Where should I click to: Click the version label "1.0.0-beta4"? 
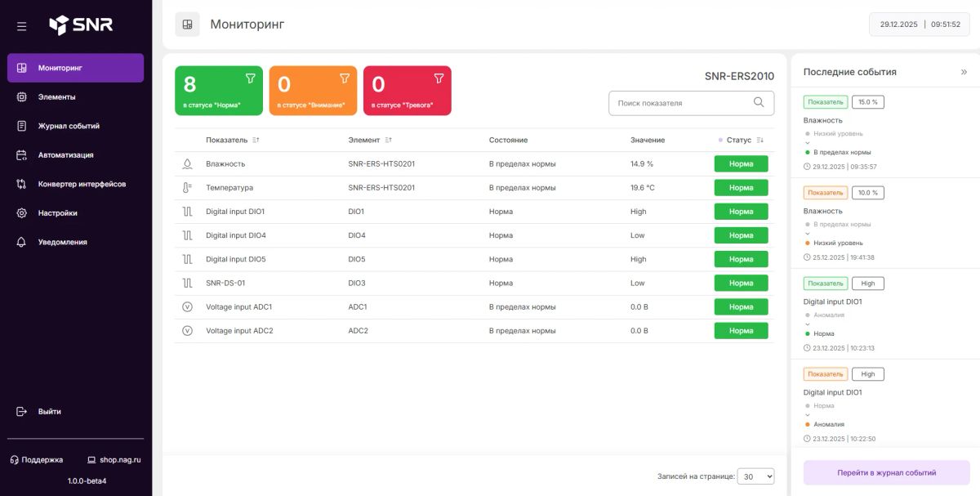[x=87, y=480]
